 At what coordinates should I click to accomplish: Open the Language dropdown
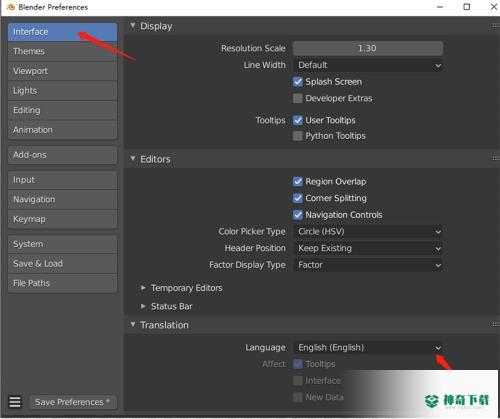click(368, 348)
